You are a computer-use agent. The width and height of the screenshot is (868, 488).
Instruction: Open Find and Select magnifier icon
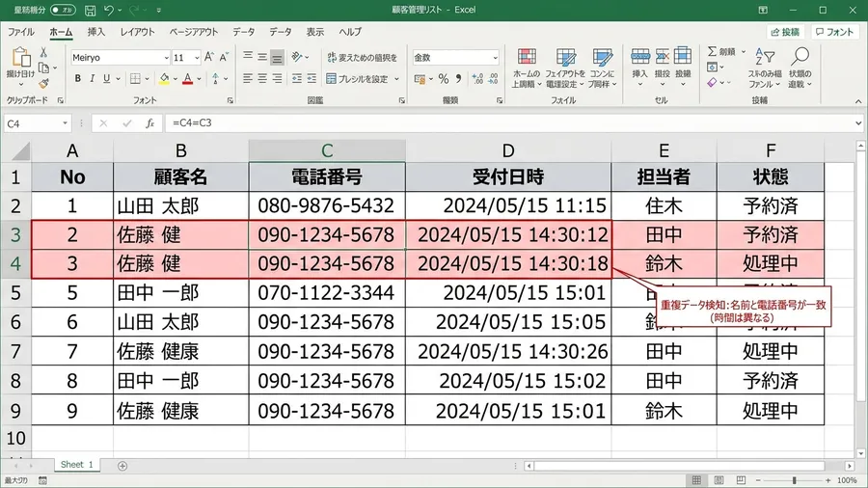click(800, 57)
